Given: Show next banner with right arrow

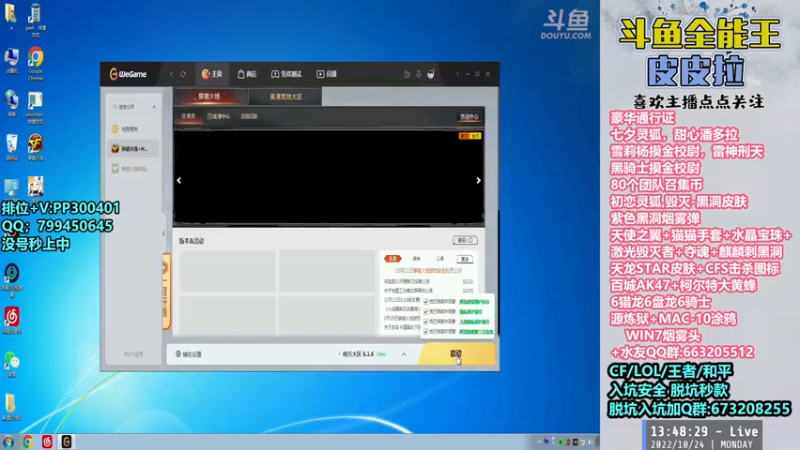Looking at the screenshot, I should point(478,180).
